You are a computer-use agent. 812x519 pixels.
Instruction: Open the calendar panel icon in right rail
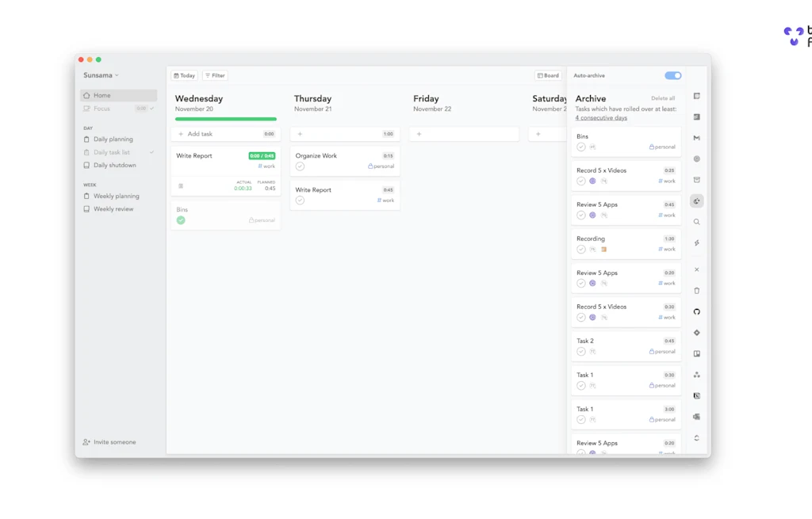click(x=696, y=96)
